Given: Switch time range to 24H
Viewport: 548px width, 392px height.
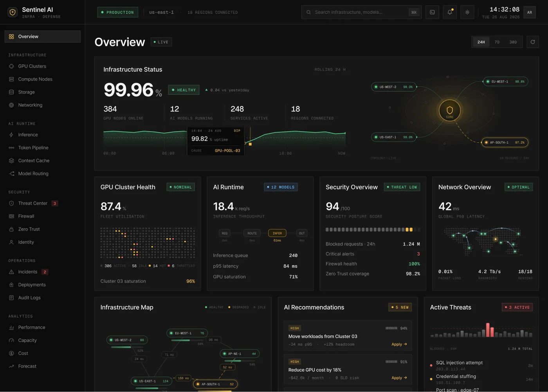Looking at the screenshot, I should 481,42.
